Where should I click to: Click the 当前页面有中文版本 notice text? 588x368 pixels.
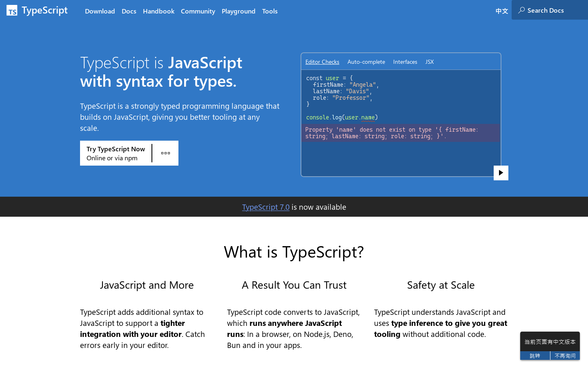click(550, 342)
